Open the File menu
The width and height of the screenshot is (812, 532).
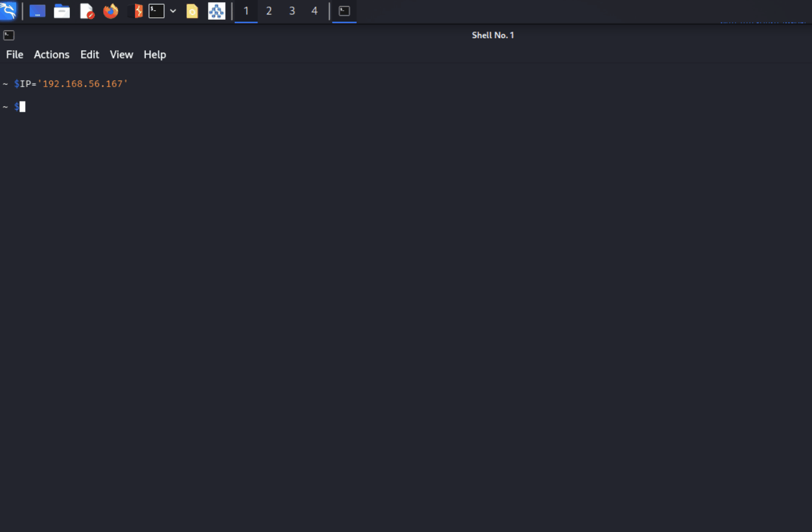[x=15, y=54]
